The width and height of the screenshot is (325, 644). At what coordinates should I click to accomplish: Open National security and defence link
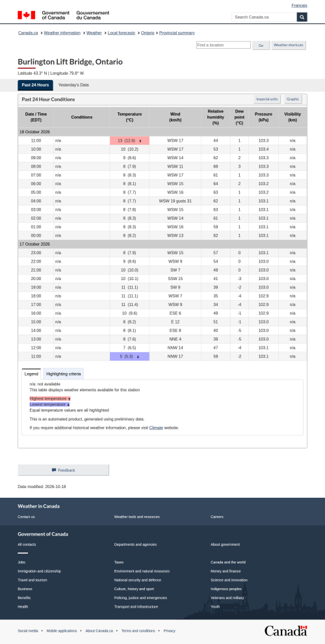pyautogui.click(x=138, y=580)
